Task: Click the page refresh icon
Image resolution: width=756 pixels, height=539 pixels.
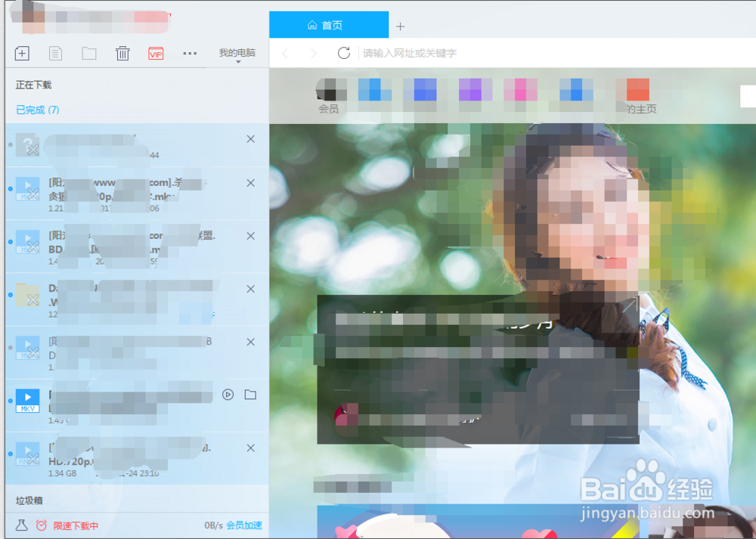Action: [344, 53]
